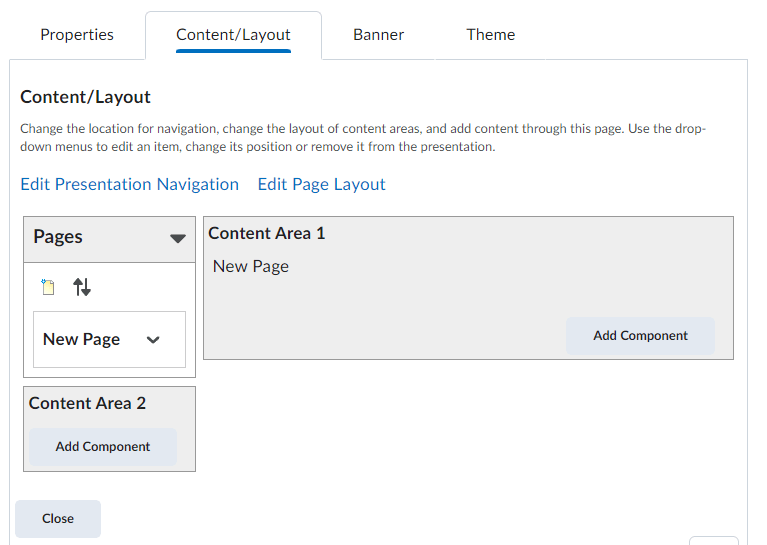Add a component to Content Area 2

tap(103, 447)
